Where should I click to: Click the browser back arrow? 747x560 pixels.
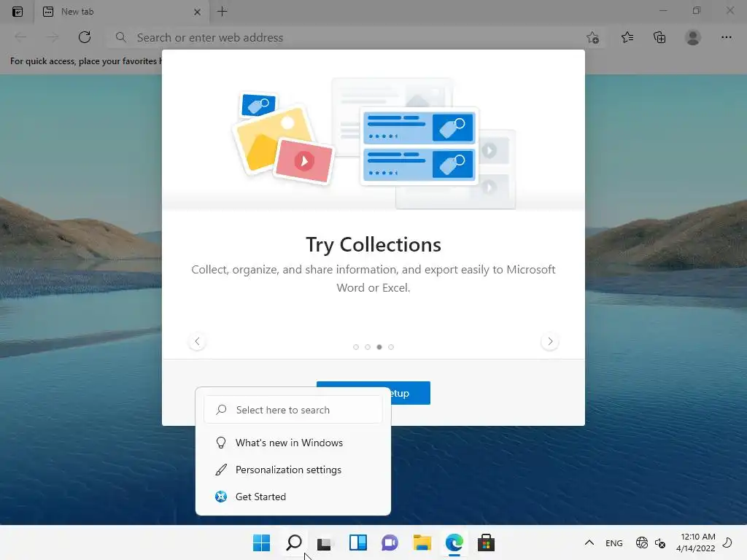click(20, 37)
